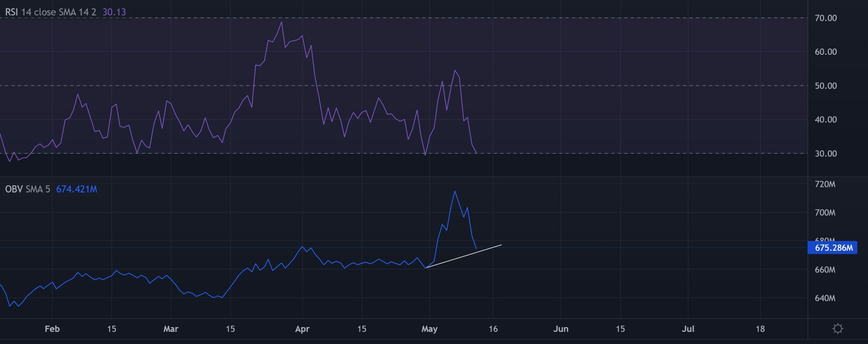The image size is (868, 344).
Task: Open chart settings gear icon
Action: click(x=837, y=328)
